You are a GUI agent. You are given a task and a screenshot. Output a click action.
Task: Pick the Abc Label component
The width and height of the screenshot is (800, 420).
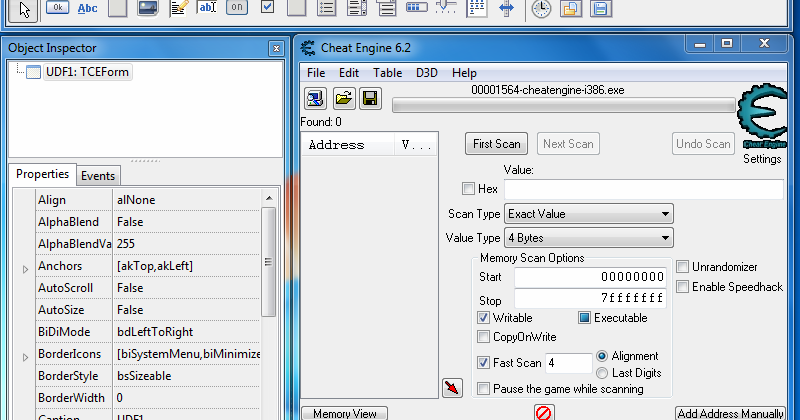coord(87,8)
